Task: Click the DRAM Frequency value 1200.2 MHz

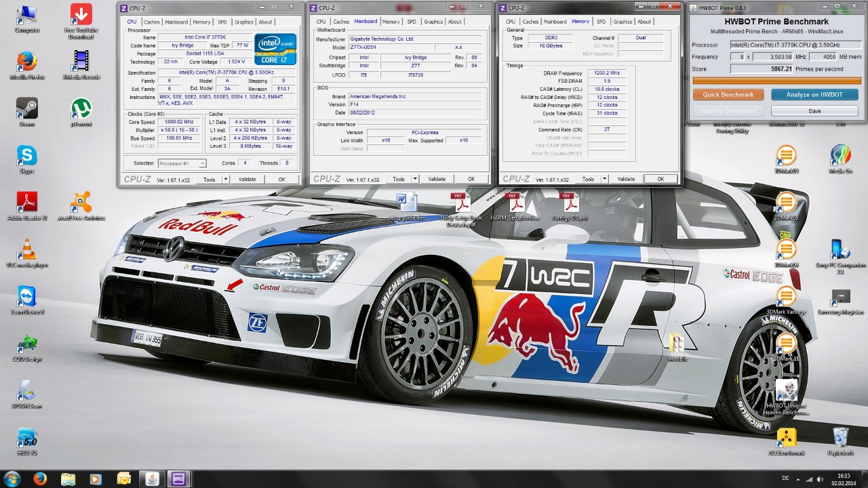Action: coord(606,73)
